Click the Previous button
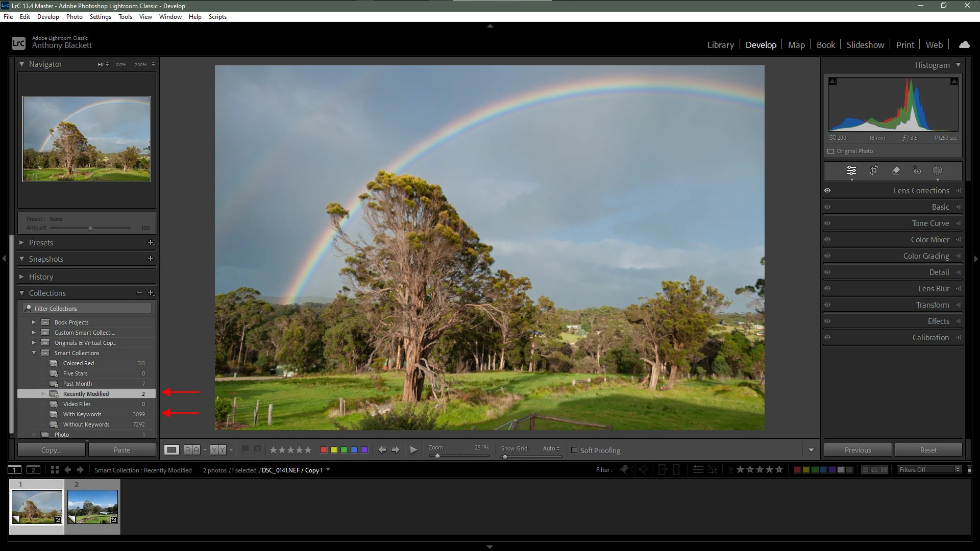This screenshot has height=551, width=980. click(x=857, y=450)
